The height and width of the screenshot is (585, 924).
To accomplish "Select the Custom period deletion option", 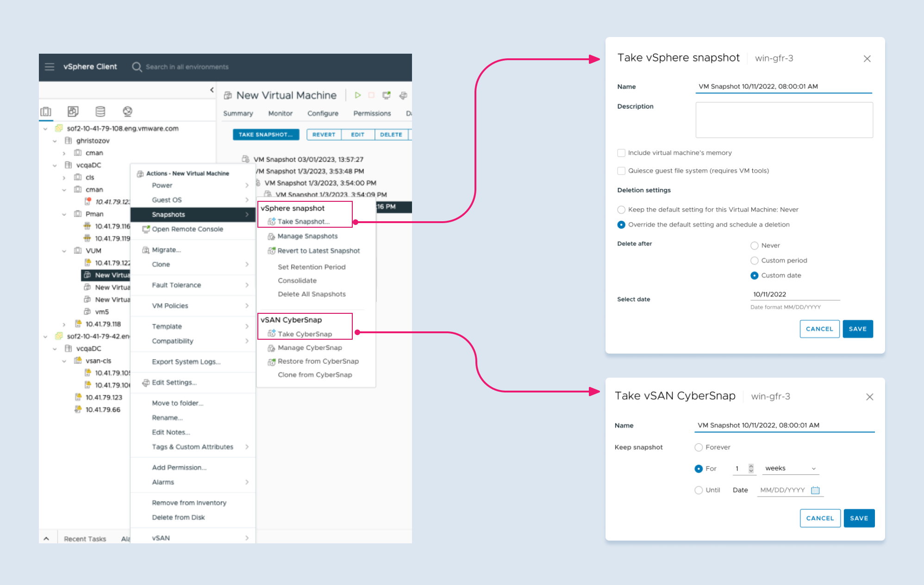I will click(x=755, y=261).
